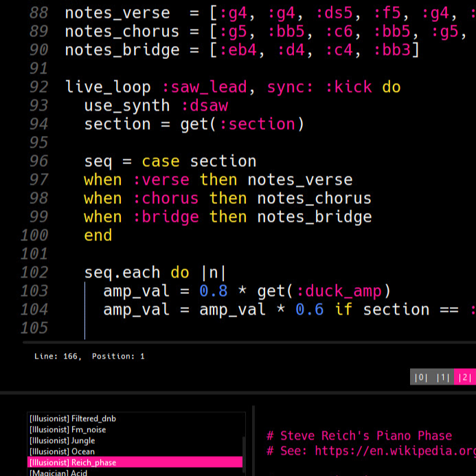
Task: Open the Magician Acid example
Action: click(x=58, y=473)
